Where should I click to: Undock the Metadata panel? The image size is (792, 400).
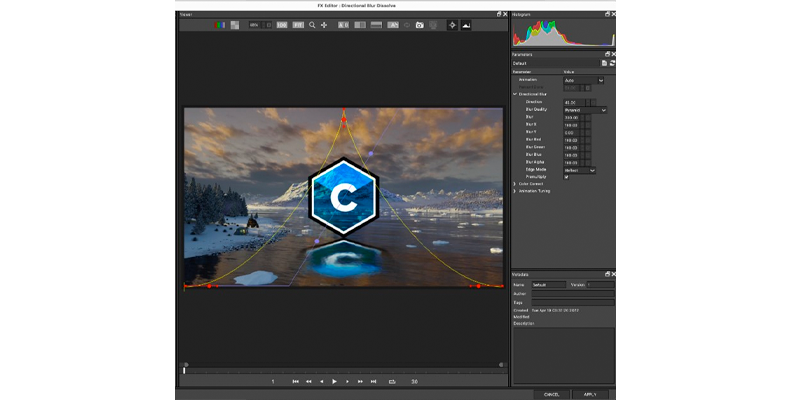(608, 274)
